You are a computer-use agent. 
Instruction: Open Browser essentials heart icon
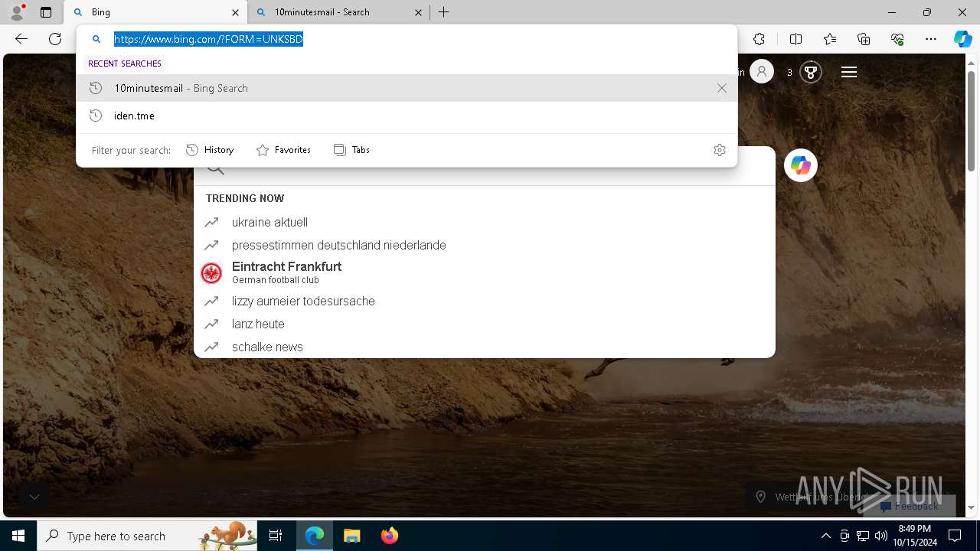pos(897,39)
